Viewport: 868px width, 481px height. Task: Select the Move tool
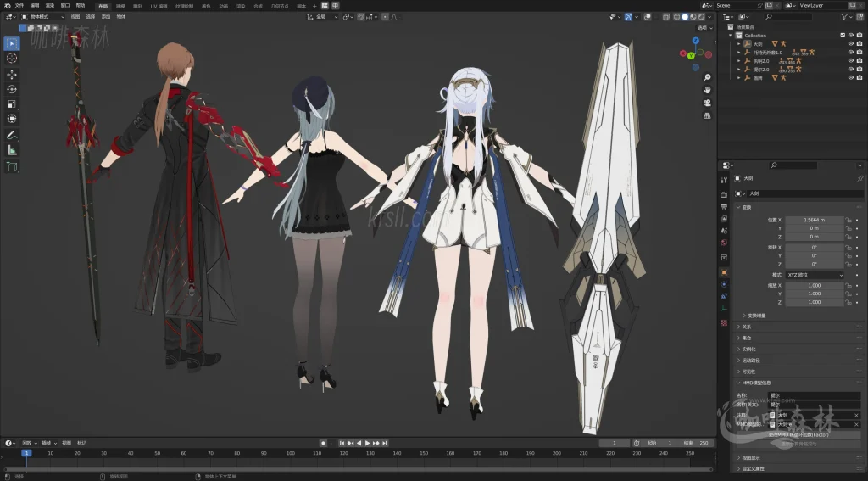[x=12, y=75]
